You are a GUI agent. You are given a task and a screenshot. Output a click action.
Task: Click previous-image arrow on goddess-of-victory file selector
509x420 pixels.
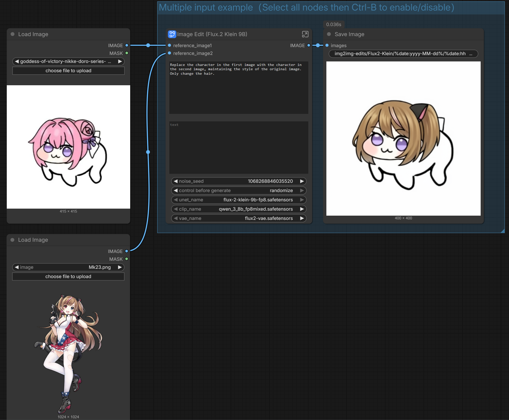point(17,61)
